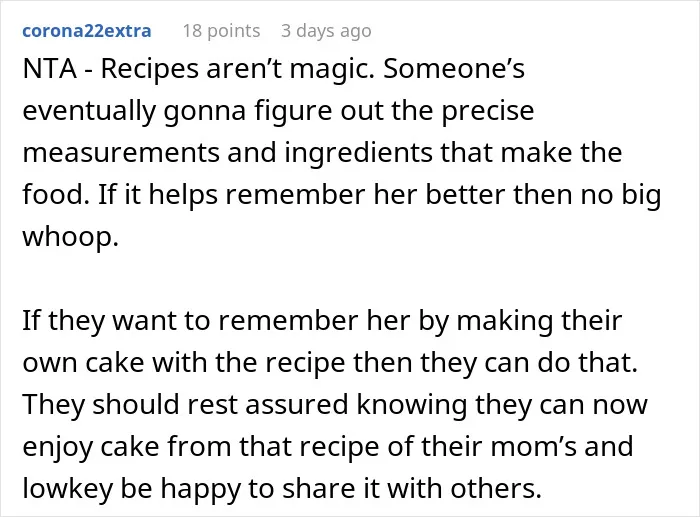Click the NTA verdict at comment start
700x517 pixels.
click(50, 69)
